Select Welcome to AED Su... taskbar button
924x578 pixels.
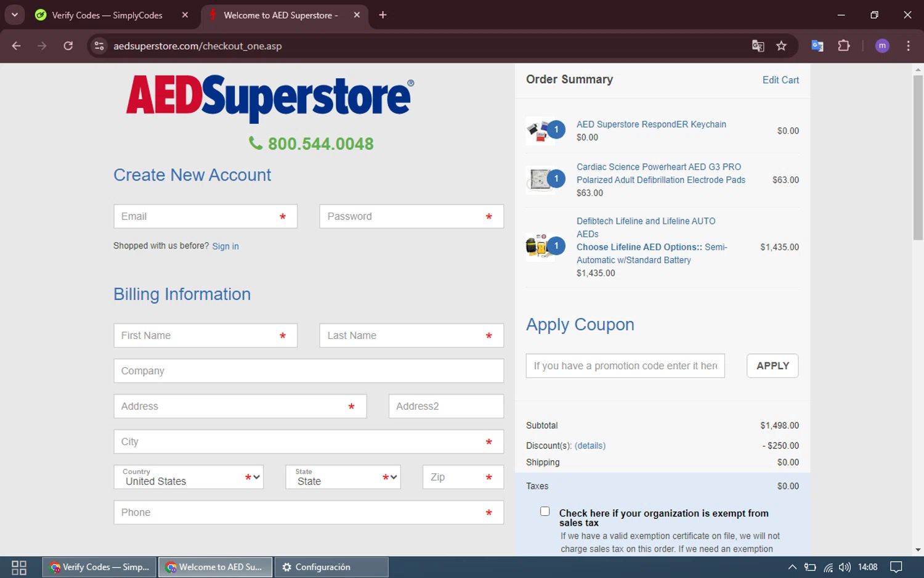(215, 567)
